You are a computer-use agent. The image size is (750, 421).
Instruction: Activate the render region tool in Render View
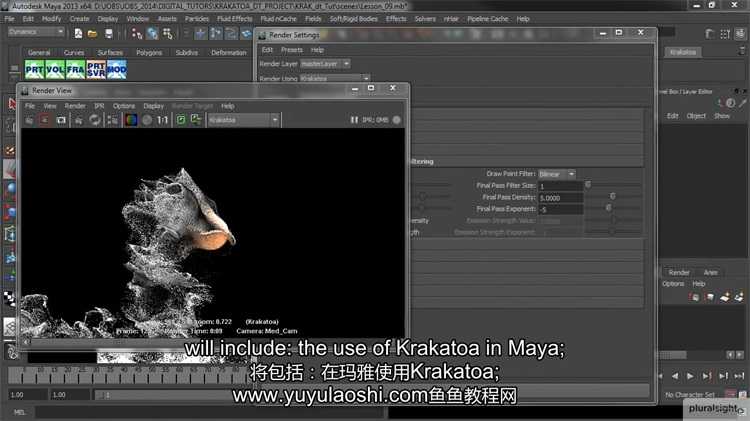tap(44, 120)
